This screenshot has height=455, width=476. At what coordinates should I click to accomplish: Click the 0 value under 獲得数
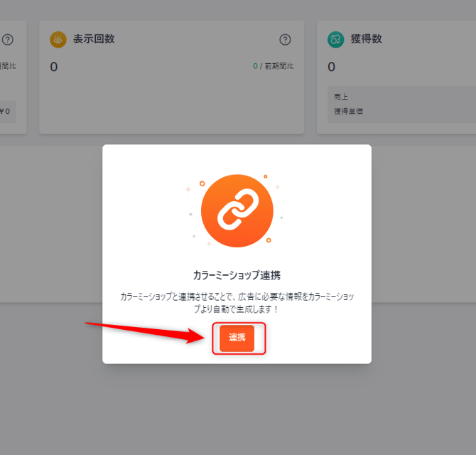pos(331,67)
